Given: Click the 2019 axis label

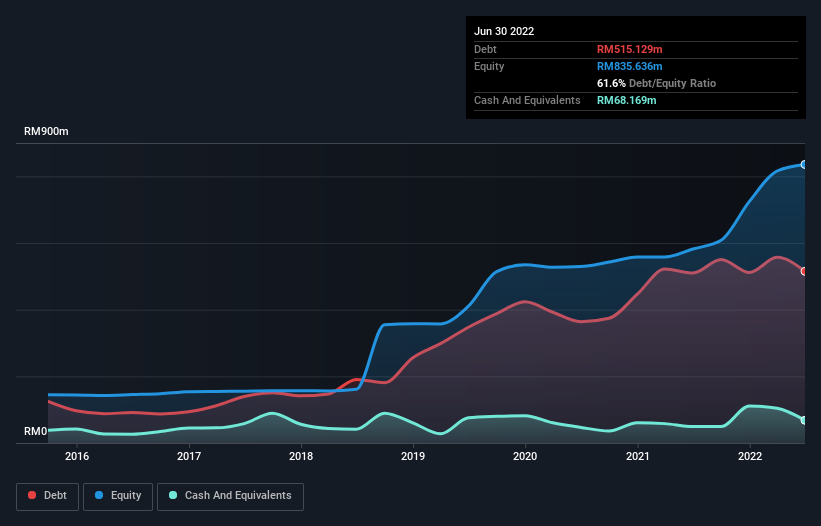Looking at the screenshot, I should (x=413, y=456).
